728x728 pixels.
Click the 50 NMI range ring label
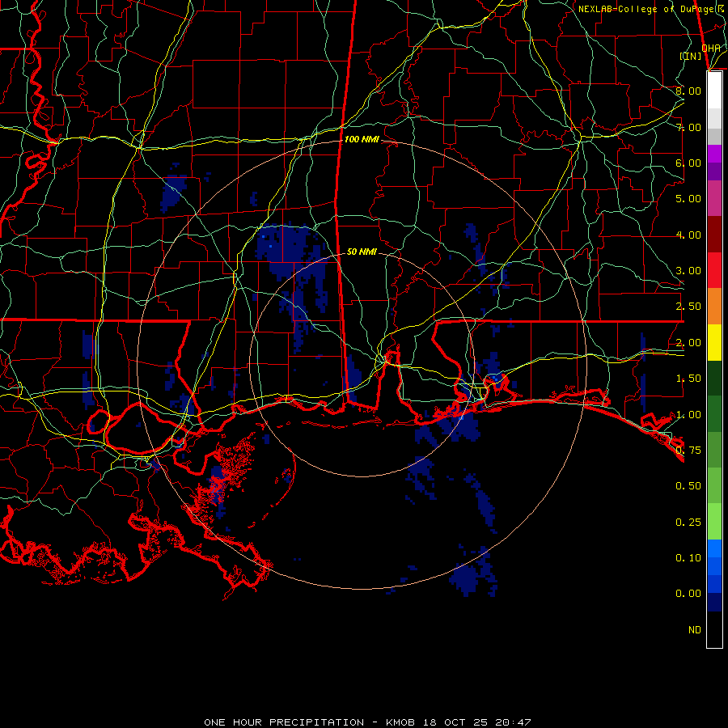click(362, 252)
